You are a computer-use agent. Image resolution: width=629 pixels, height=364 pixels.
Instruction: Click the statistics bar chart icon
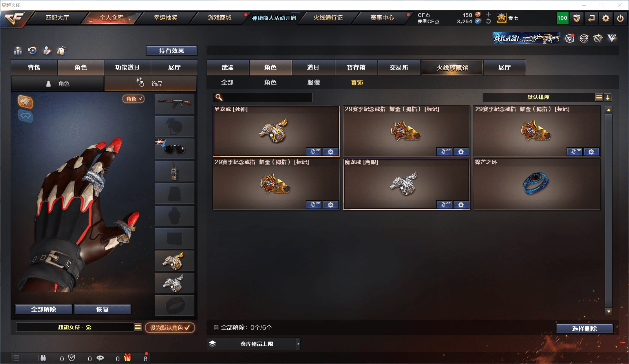(18, 51)
